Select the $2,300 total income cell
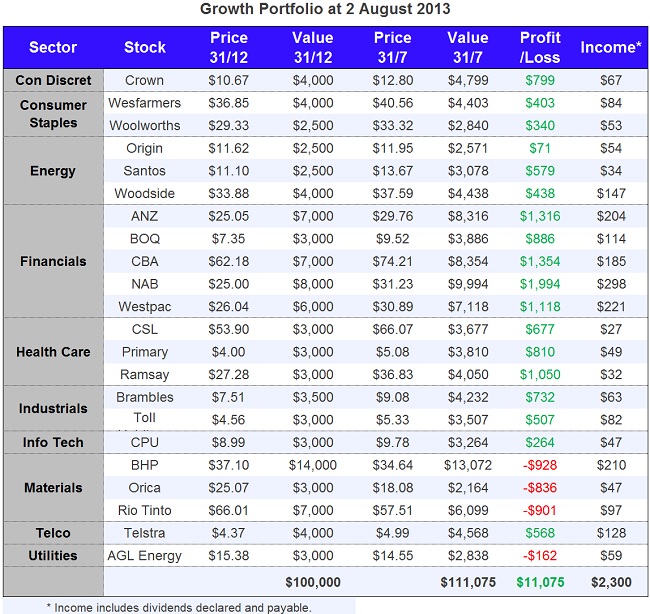The image size is (650, 614). [x=608, y=581]
